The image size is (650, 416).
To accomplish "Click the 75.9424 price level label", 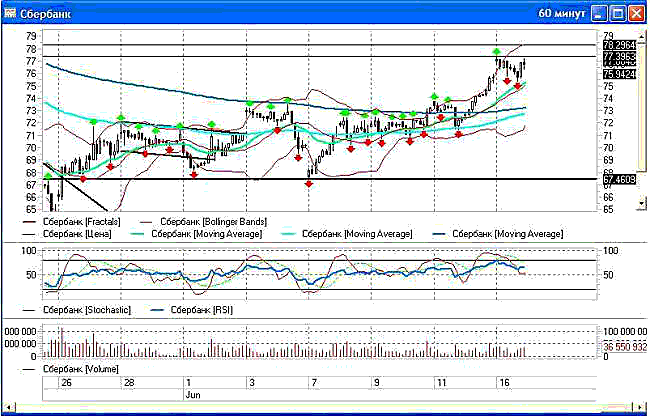I will pos(619,75).
